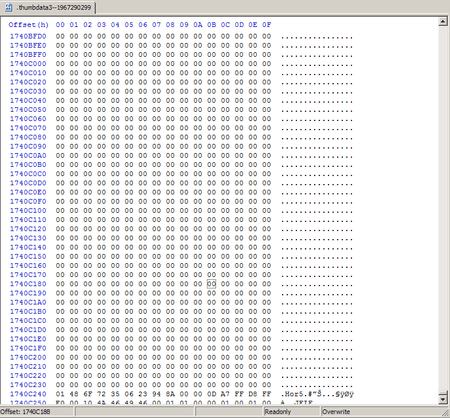
Task: Select byte 48 in row 1740C240
Action: coord(74,394)
